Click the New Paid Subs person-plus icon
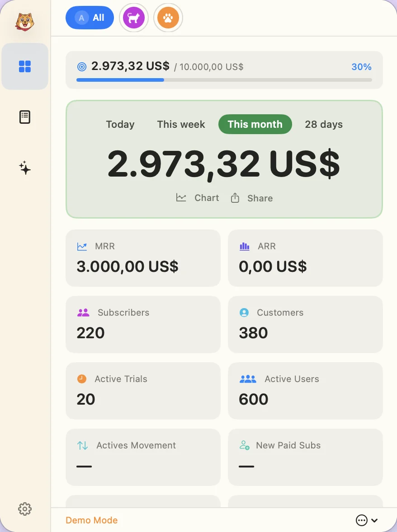 245,445
